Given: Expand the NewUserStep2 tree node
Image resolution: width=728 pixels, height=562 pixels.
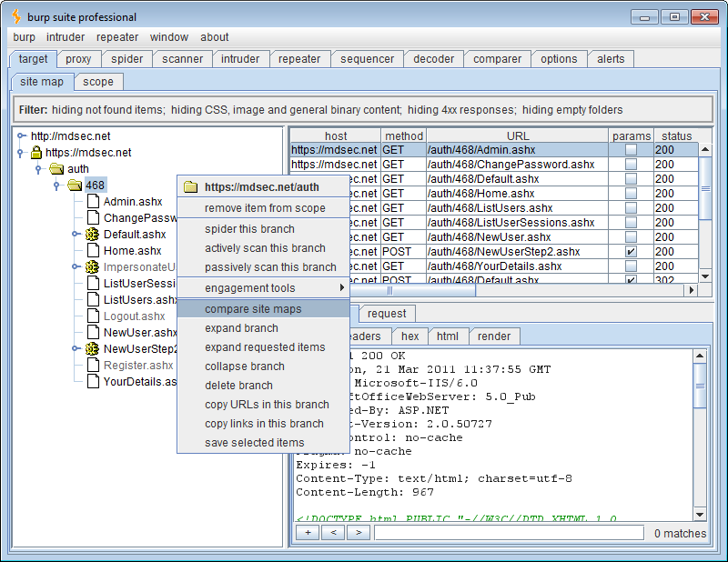Looking at the screenshot, I should pos(76,348).
